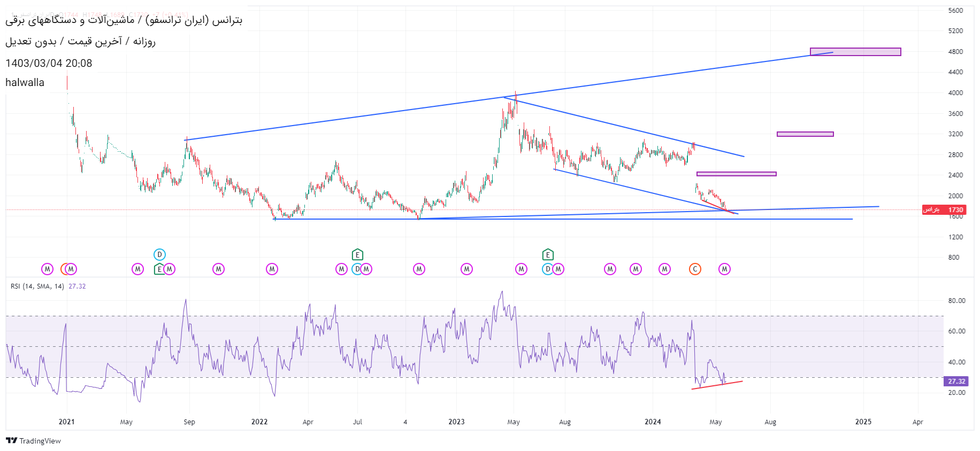Click the last M marker near May 2024
This screenshot has width=980, height=451.
click(725, 269)
